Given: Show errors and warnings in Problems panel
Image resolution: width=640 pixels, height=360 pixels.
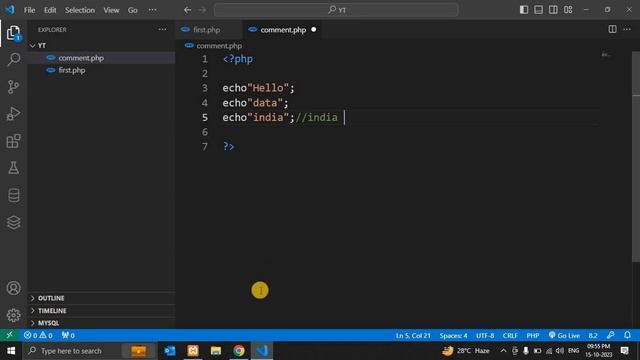Looking at the screenshot, I should pos(38,336).
